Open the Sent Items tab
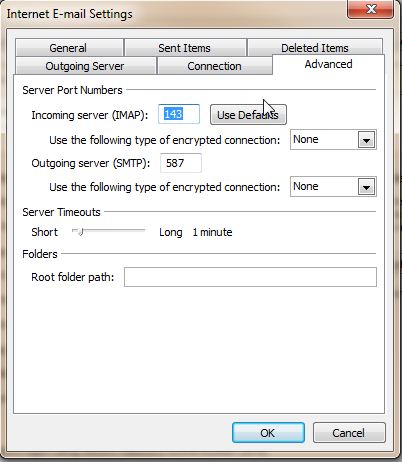 [185, 48]
